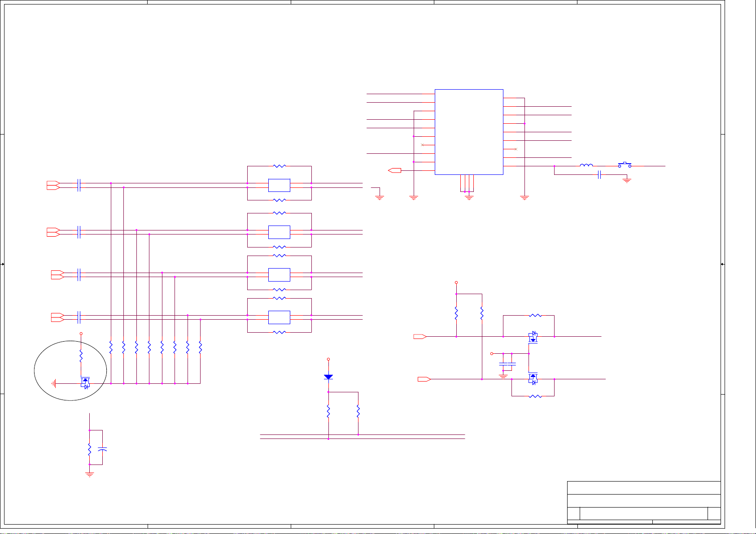Select the left resistor beneath the diode
The image size is (756, 534).
328,411
